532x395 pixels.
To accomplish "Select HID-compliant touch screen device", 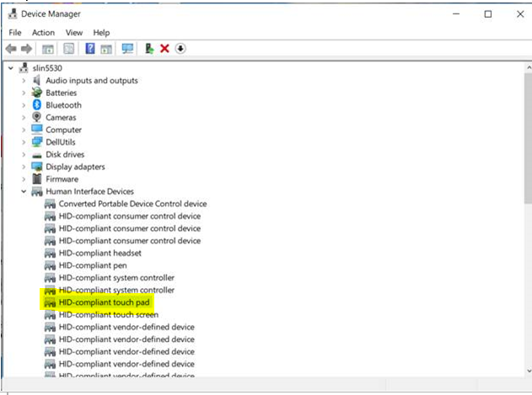I will 109,314.
